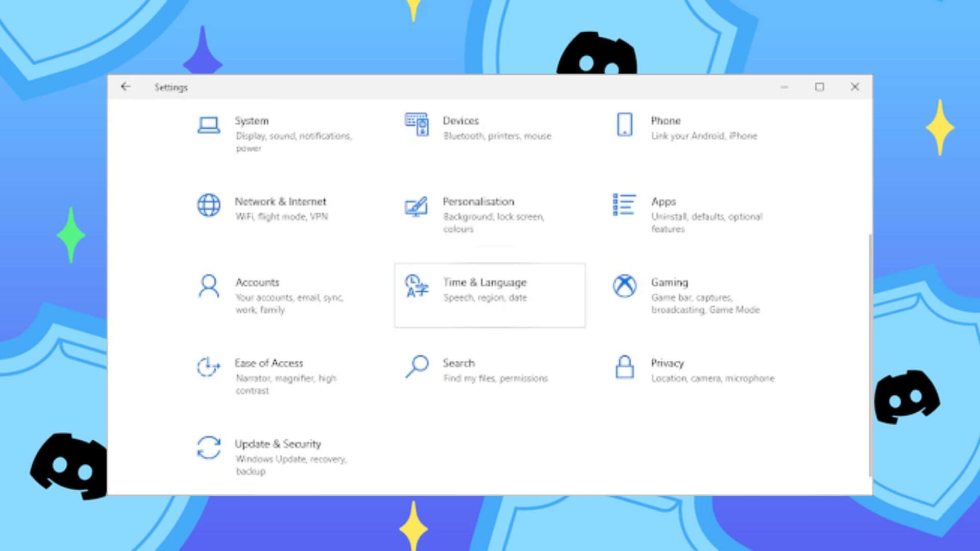
Task: Click 'Uninstall, defaults, optional features' description
Action: pyautogui.click(x=707, y=222)
